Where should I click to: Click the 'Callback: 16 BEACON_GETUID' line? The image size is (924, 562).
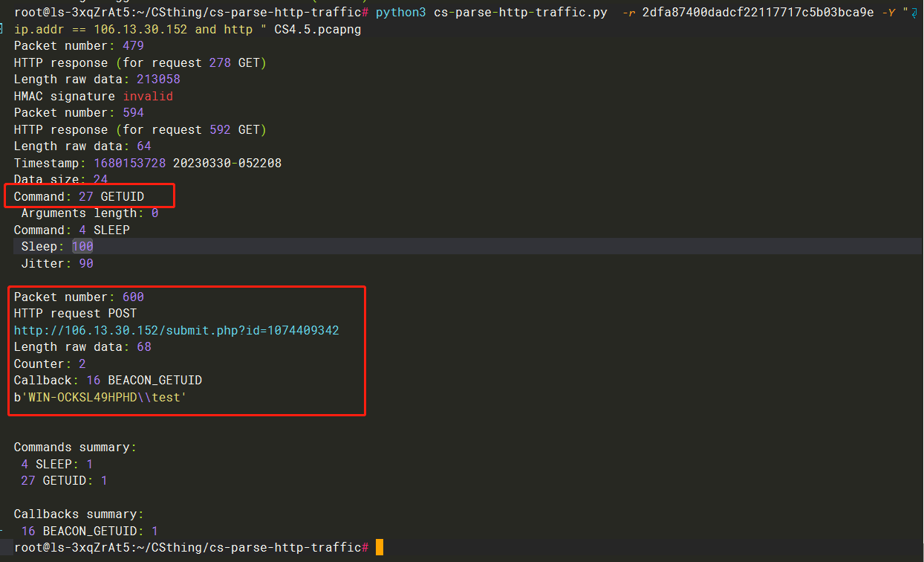(x=108, y=380)
